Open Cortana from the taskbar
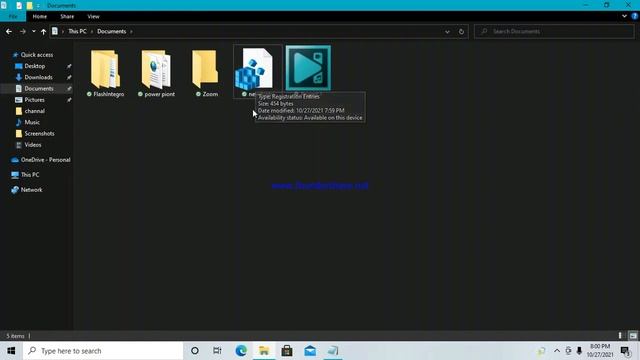 point(195,351)
